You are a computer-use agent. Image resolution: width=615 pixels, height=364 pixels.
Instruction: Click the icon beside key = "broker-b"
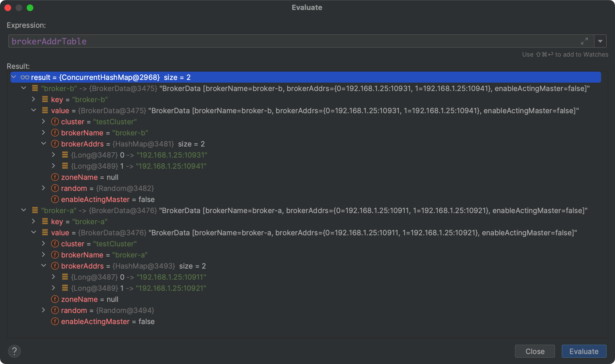tap(45, 99)
